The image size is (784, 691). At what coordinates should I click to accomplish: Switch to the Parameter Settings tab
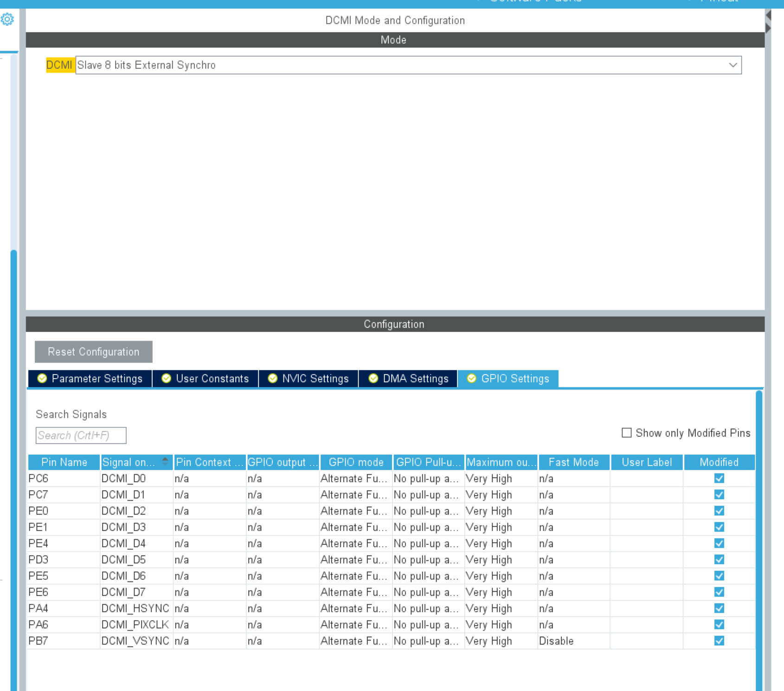[x=90, y=379]
